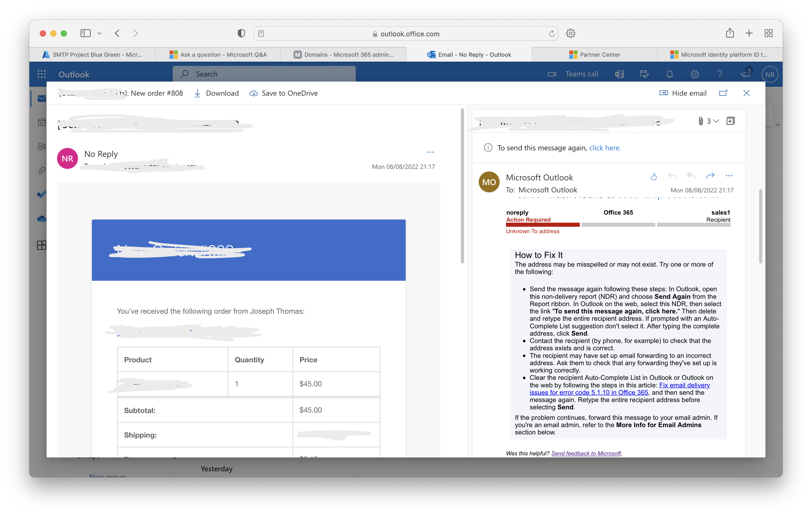This screenshot has height=516, width=812.
Task: Open more actions on Microsoft Outlook message
Action: (x=729, y=176)
